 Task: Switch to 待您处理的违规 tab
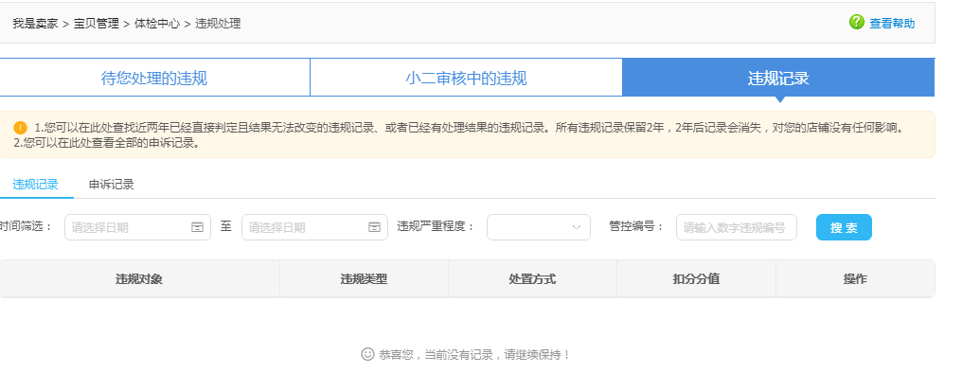[x=154, y=78]
